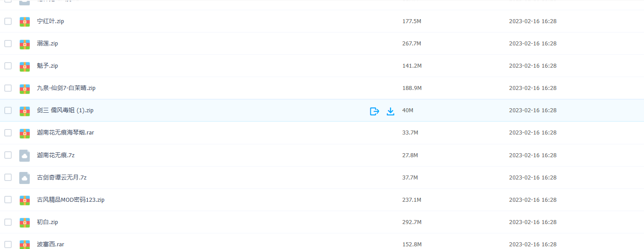Click the 141.2M size of the 魁予.zip row
Image resolution: width=644 pixels, height=249 pixels.
411,66
